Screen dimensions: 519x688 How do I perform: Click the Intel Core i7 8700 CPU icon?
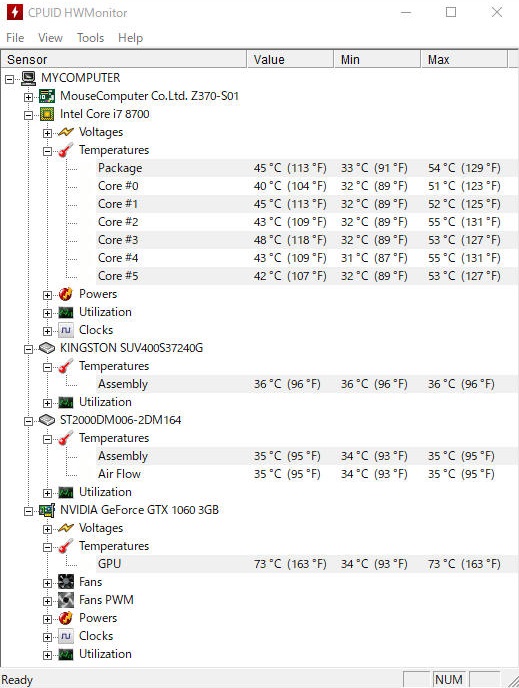pos(47,114)
